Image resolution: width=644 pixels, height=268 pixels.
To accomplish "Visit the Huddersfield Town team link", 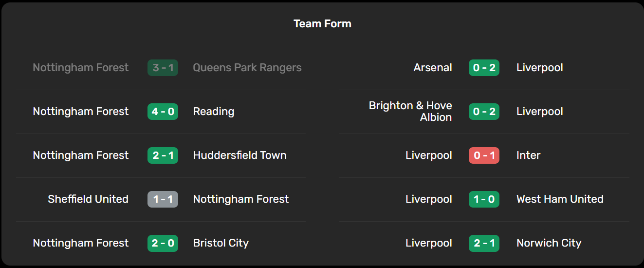I will point(240,155).
